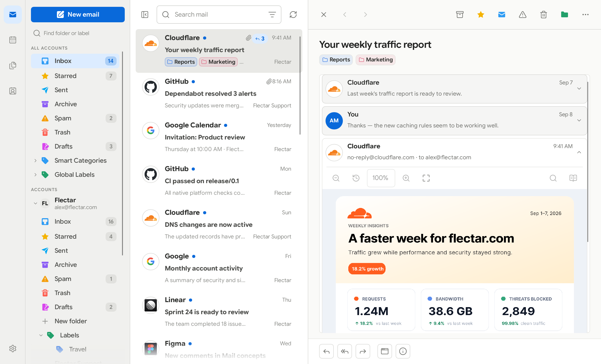601x364 pixels.
Task: Search within the message content
Action: 553,178
